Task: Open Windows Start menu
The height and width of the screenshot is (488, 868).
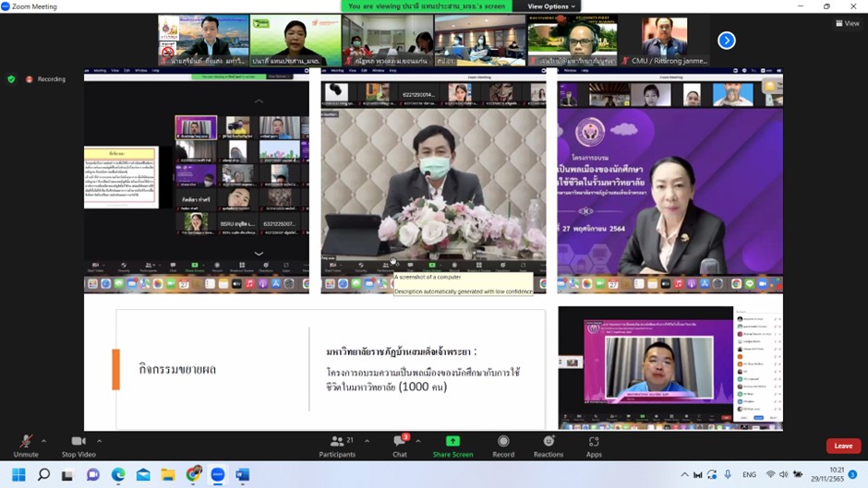Action: pyautogui.click(x=18, y=475)
